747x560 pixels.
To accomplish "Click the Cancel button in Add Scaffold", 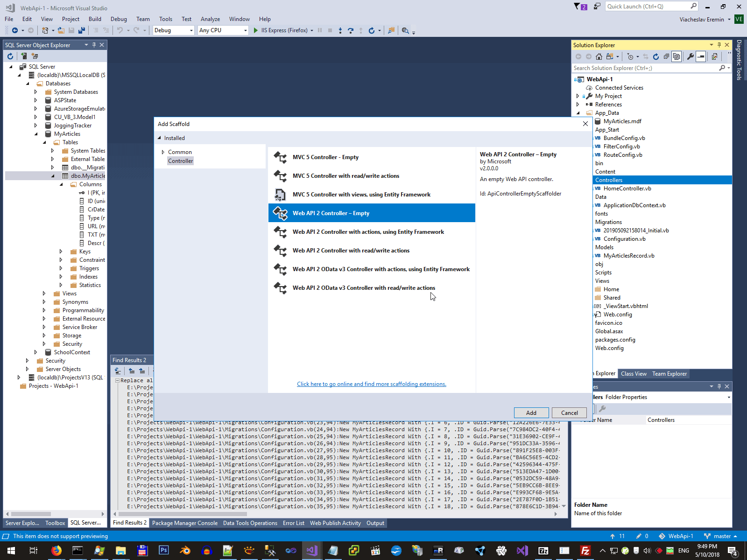I will (x=569, y=413).
